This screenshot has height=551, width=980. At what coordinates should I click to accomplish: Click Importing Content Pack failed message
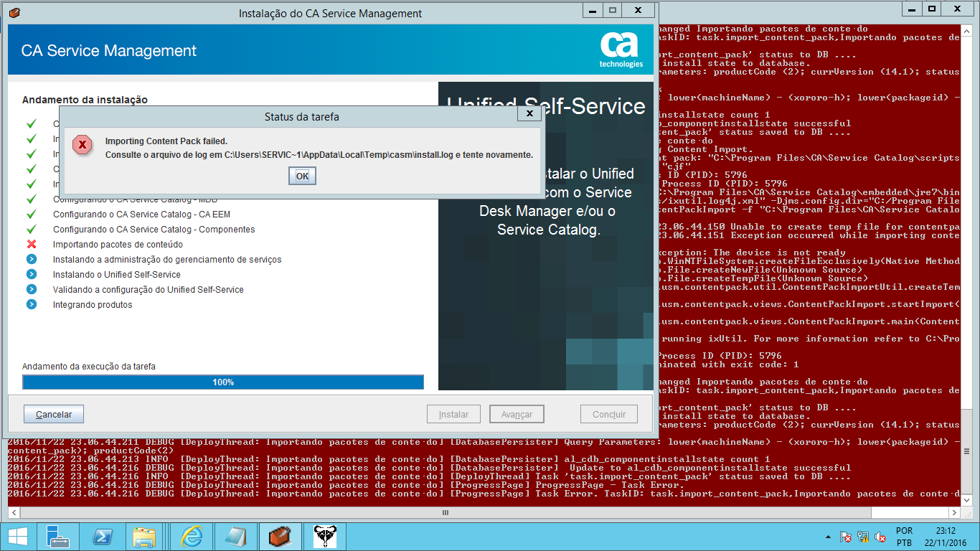pyautogui.click(x=166, y=141)
